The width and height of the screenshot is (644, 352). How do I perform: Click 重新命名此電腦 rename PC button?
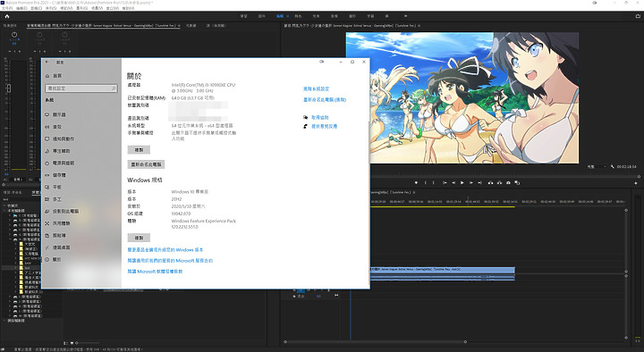coord(146,164)
